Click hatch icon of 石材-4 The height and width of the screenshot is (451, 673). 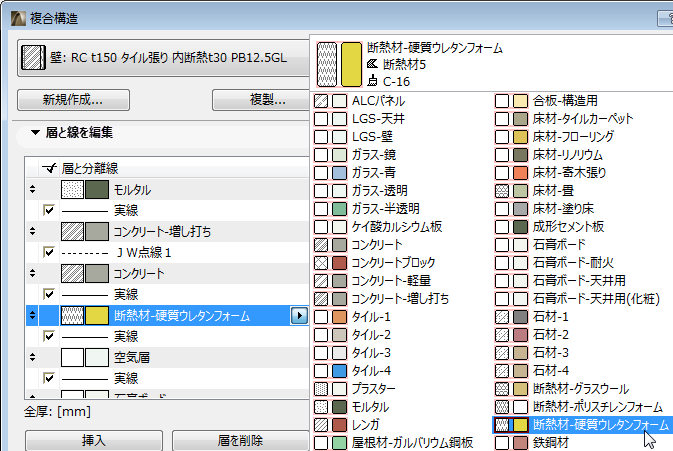(502, 371)
